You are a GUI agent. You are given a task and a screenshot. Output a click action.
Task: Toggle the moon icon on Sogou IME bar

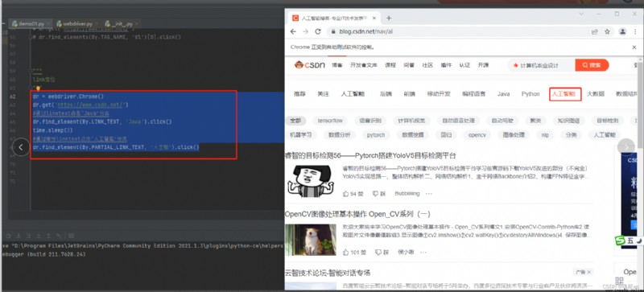pos(639,241)
